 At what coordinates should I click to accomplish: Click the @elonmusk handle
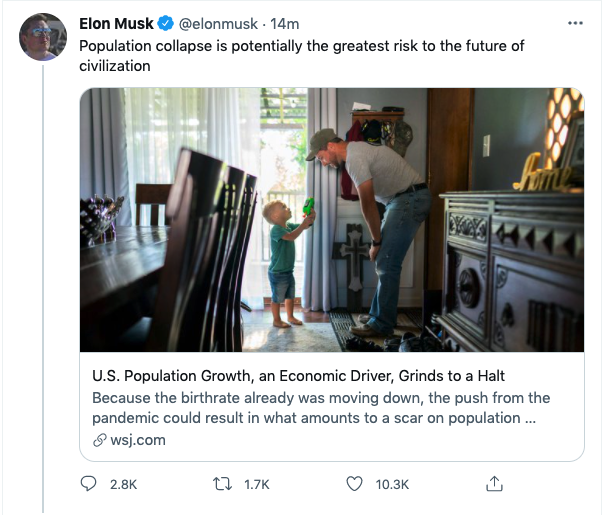[x=218, y=24]
